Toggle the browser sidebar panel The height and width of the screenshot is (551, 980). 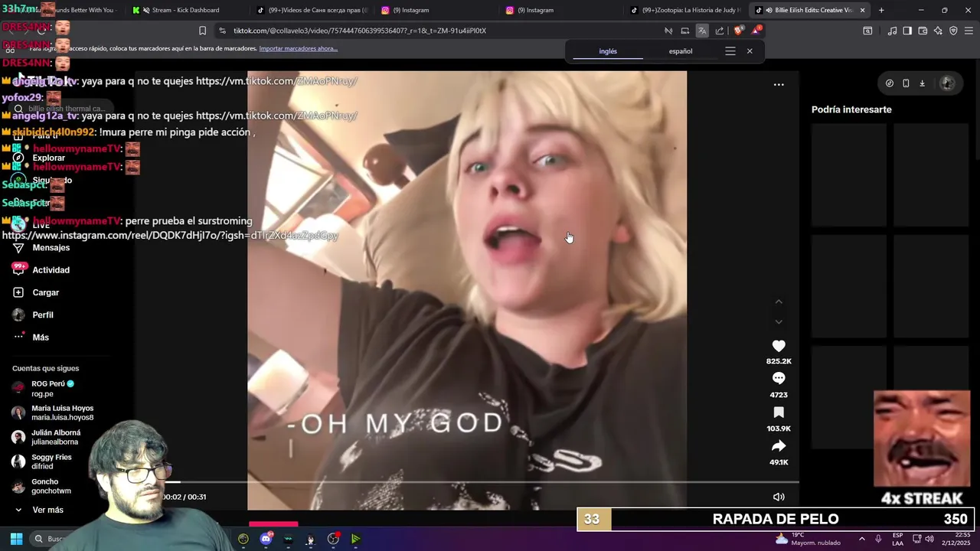pos(907,31)
